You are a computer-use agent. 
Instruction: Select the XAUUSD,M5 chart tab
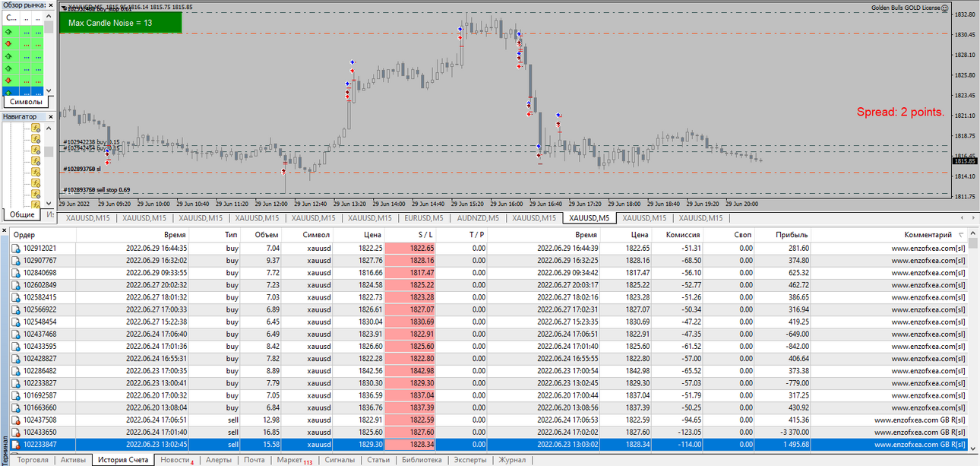pyautogui.click(x=590, y=218)
